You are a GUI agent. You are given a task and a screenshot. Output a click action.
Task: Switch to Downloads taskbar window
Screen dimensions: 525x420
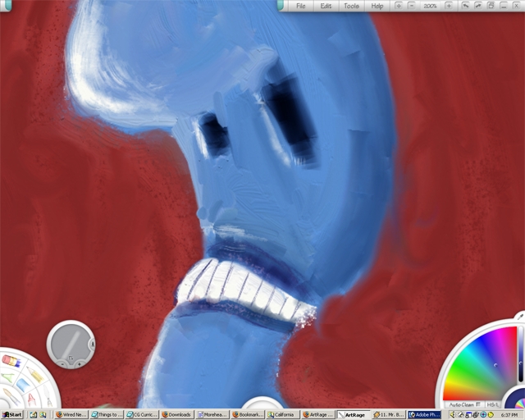click(177, 414)
